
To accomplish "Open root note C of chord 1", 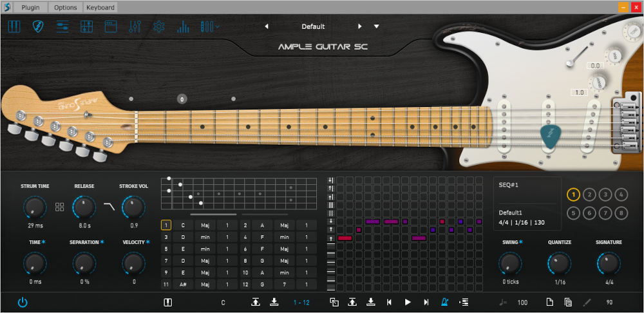I will [x=183, y=225].
